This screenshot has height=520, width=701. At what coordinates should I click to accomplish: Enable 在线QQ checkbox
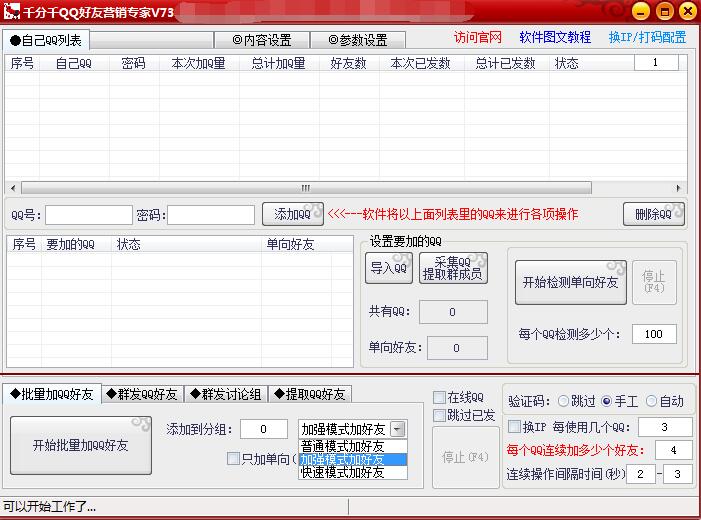(x=439, y=397)
